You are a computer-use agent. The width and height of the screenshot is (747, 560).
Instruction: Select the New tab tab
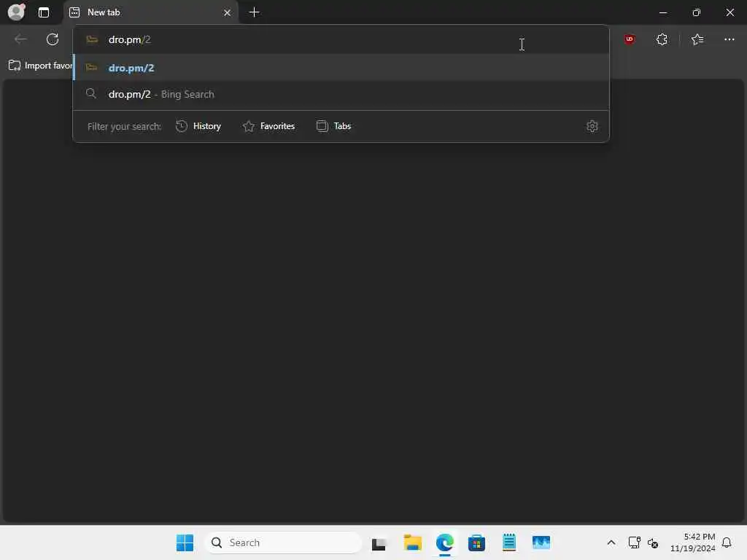[150, 12]
